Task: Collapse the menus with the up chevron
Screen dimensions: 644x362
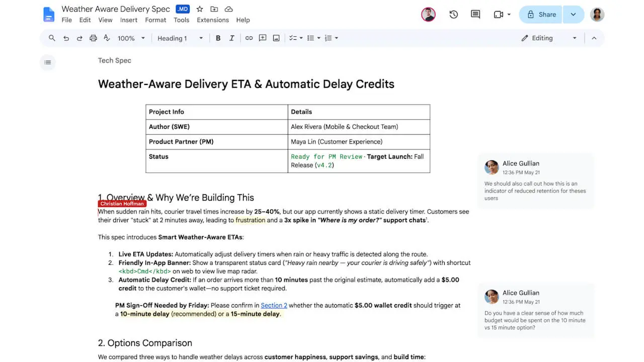Action: coord(594,38)
